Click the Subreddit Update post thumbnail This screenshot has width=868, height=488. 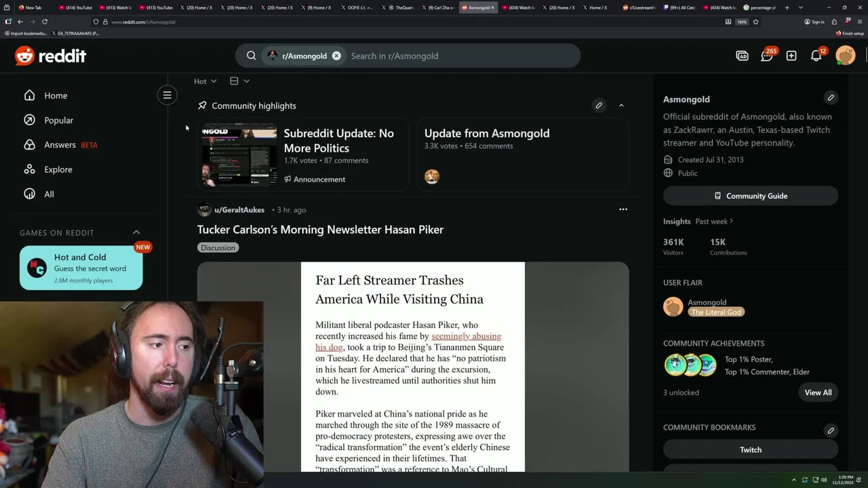(239, 155)
